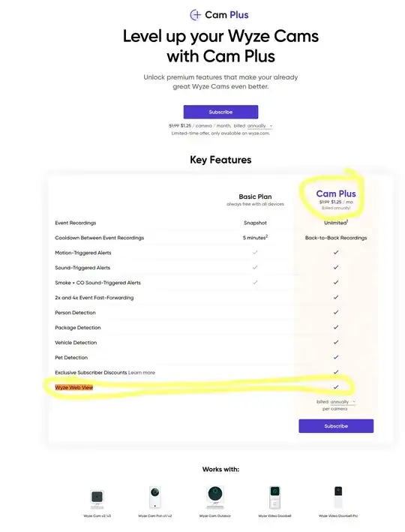Click Cam Plus checkmark for Pet Detection
405x532 pixels.
coord(336,357)
